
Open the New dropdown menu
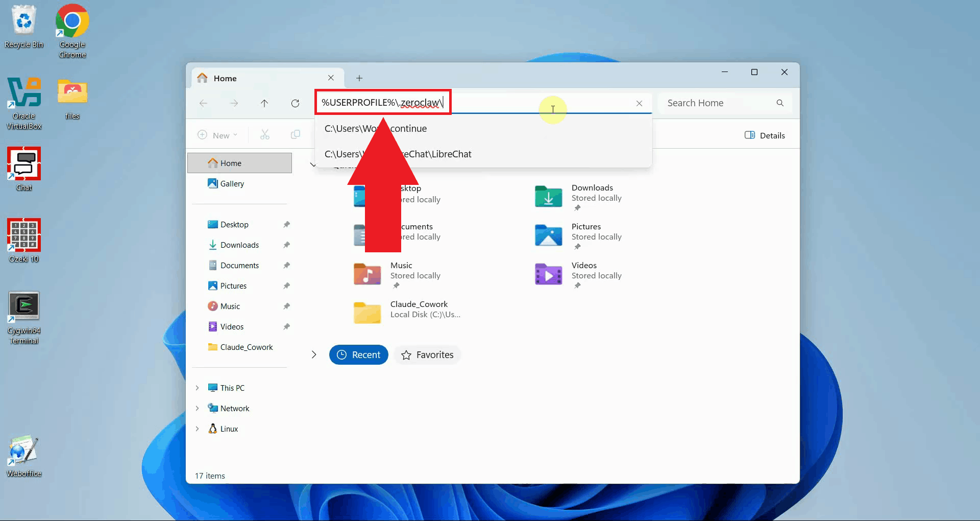pos(217,135)
